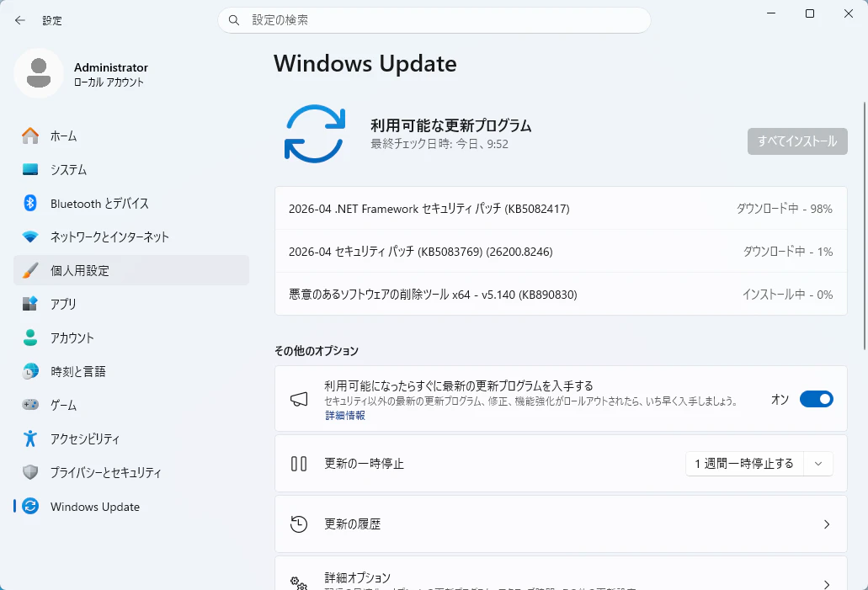Click the すべてインストール button
The width and height of the screenshot is (868, 590).
pyautogui.click(x=797, y=141)
